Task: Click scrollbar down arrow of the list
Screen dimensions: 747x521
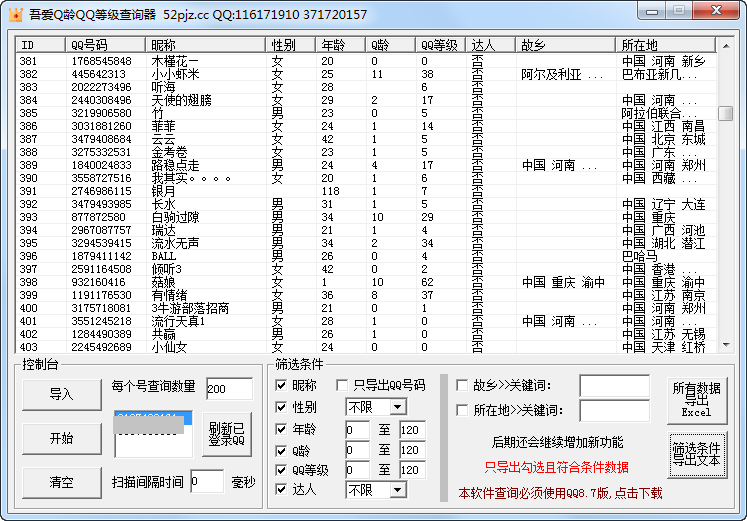Action: tap(726, 345)
